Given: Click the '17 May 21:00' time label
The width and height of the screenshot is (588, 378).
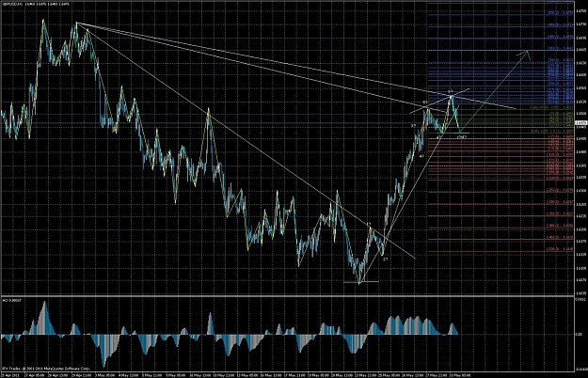Looking at the screenshot, I should (x=294, y=376).
